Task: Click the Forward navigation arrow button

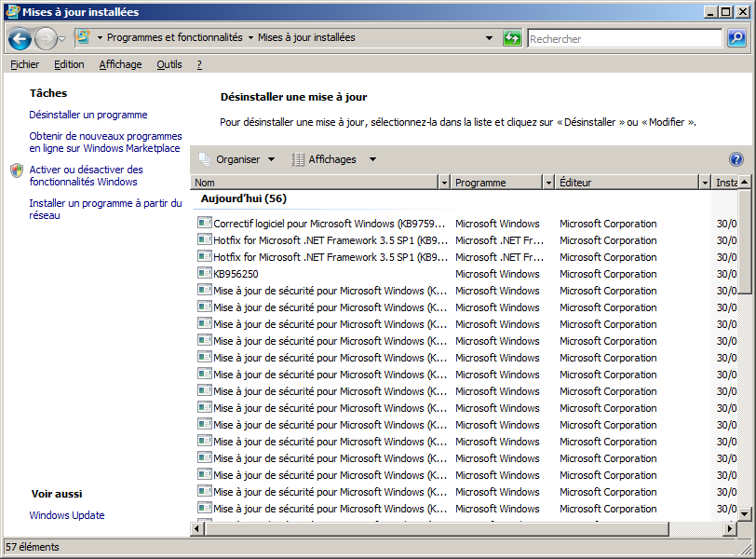Action: click(x=46, y=39)
